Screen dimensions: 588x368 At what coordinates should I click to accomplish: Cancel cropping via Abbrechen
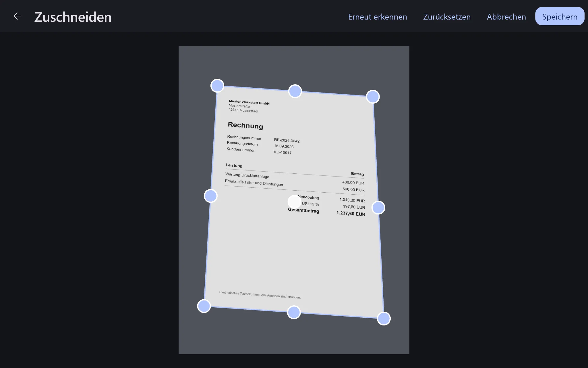[506, 17]
